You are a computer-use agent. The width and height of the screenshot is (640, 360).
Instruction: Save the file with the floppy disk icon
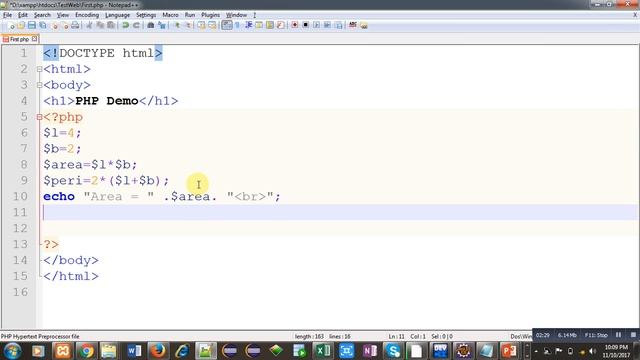click(x=31, y=25)
